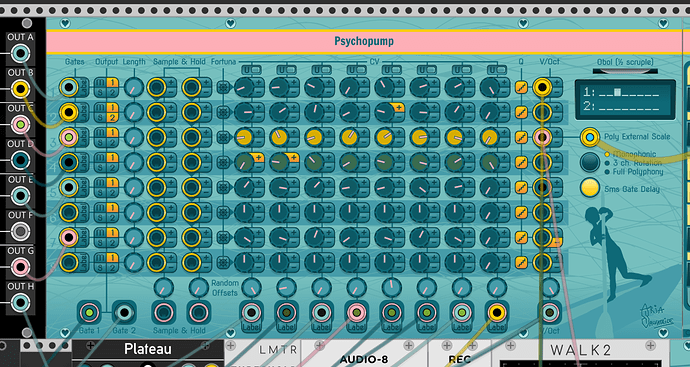This screenshot has width=690, height=367.
Task: Click Label under first CV output
Action: 251,328
